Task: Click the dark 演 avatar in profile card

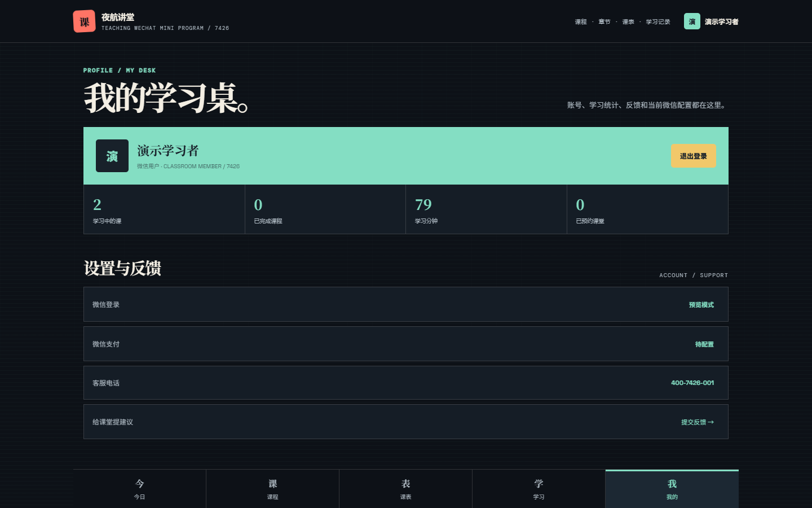Action: [112, 156]
